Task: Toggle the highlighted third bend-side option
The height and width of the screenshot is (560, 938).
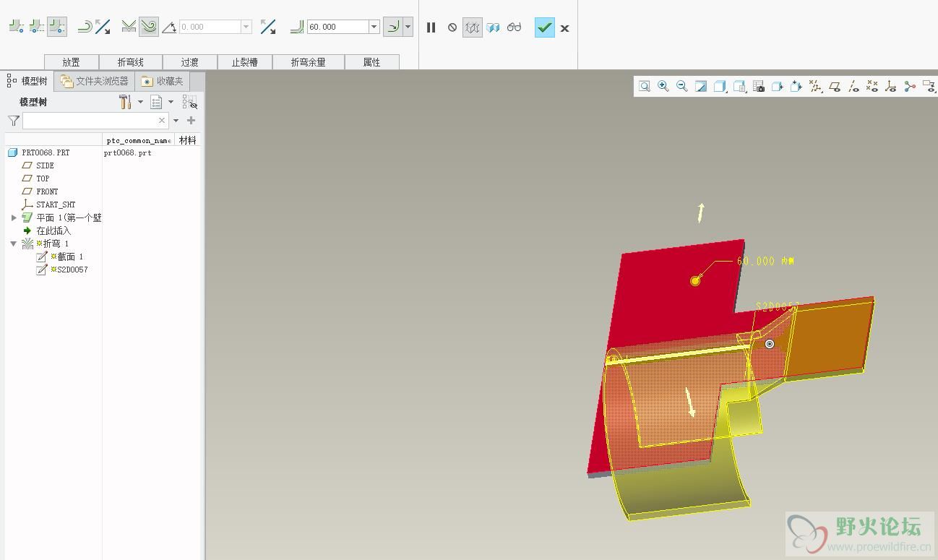Action: click(57, 27)
